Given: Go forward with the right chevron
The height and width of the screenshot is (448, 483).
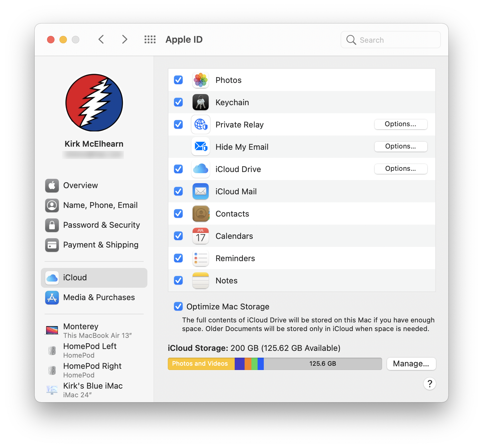Looking at the screenshot, I should coord(124,39).
